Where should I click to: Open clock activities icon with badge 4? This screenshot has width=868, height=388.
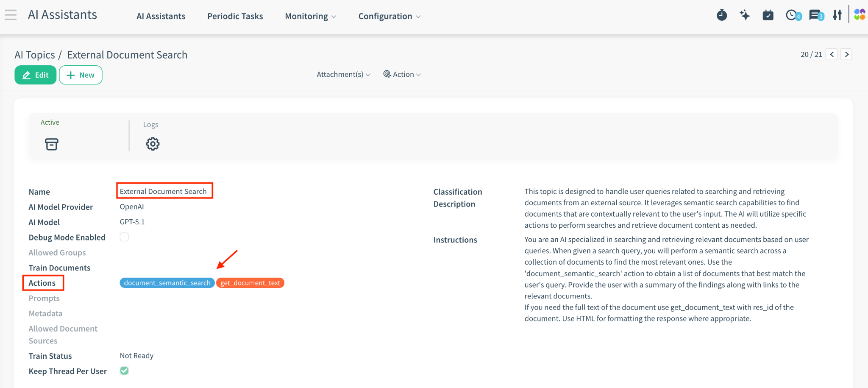coord(792,16)
